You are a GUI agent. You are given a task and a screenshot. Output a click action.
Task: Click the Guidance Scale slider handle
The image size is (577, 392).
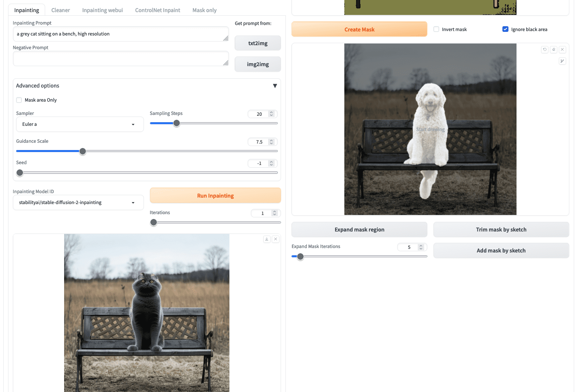point(83,151)
